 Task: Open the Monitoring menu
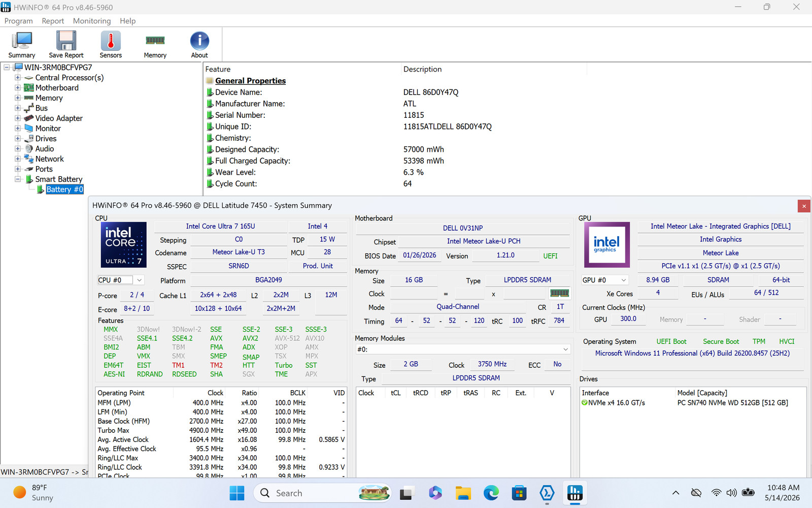pyautogui.click(x=92, y=21)
